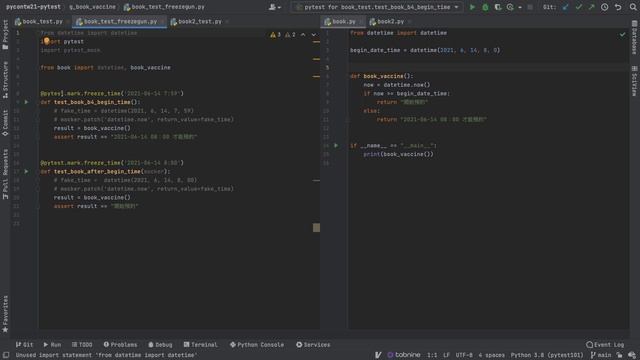This screenshot has width=640, height=360.
Task: Click the profiler run icon
Action: [x=510, y=7]
